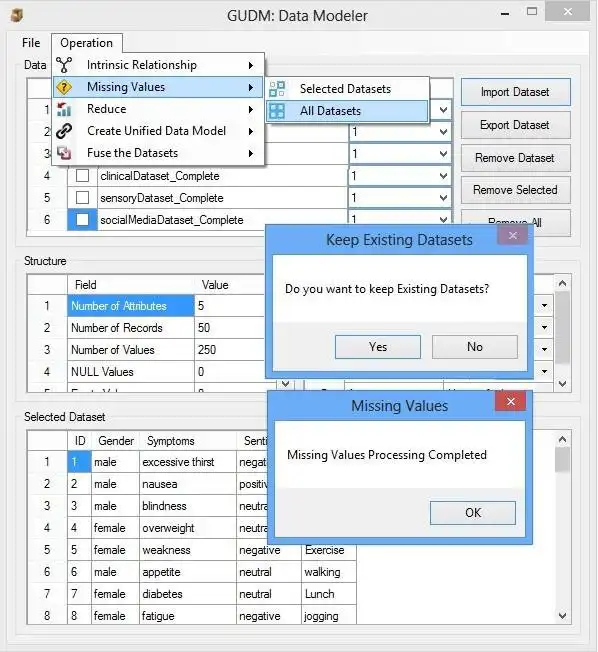Click the Reduce bar-chart icon
Image resolution: width=598 pixels, height=652 pixels.
[x=64, y=109]
